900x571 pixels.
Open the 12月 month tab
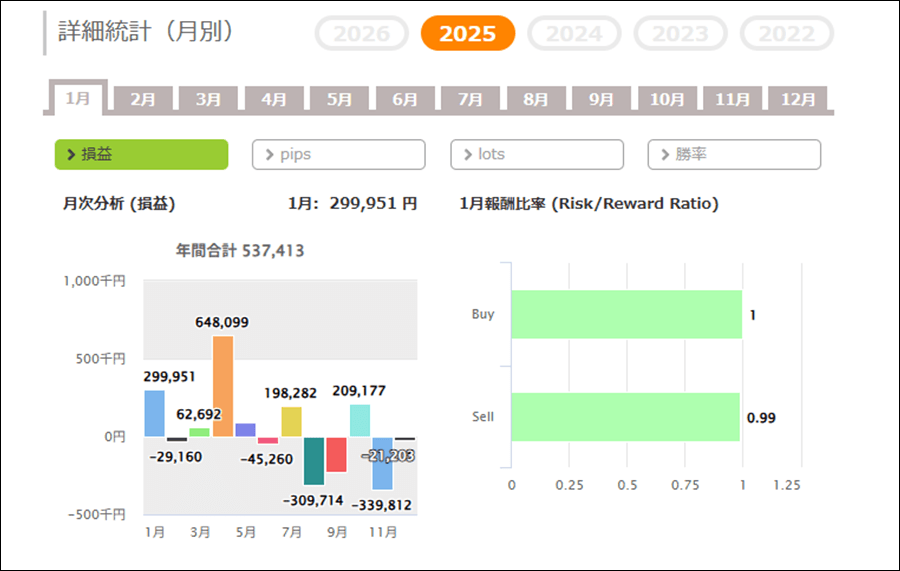pyautogui.click(x=798, y=100)
